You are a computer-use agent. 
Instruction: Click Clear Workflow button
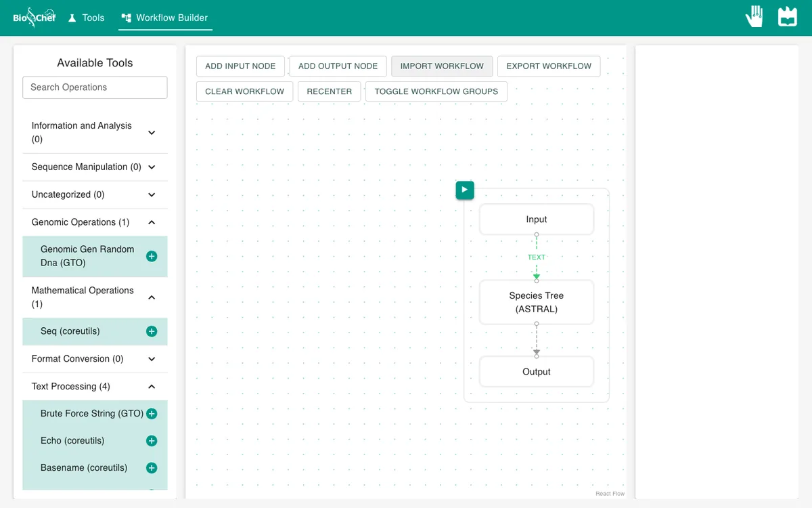point(245,91)
